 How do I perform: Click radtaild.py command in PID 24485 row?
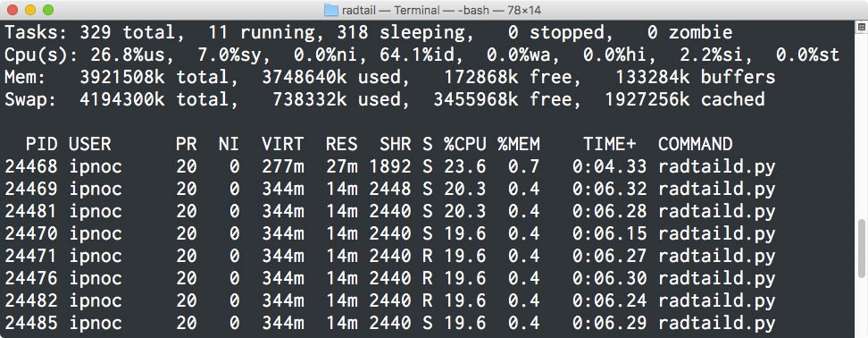(717, 323)
